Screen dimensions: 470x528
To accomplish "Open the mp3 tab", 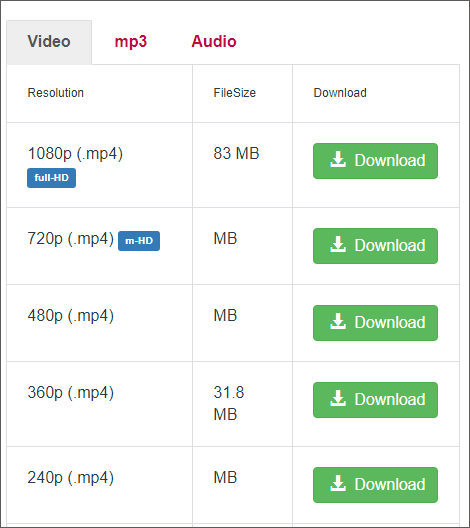I will [x=131, y=42].
